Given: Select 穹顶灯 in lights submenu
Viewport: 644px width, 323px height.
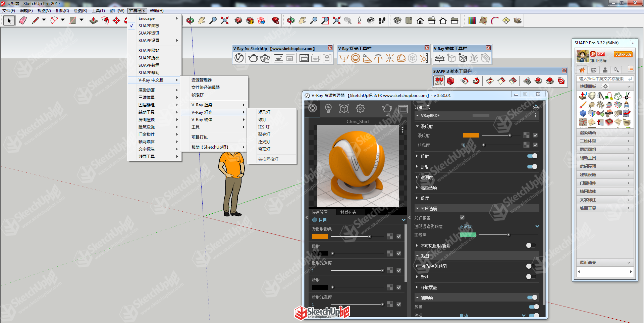Looking at the screenshot, I should click(264, 149).
